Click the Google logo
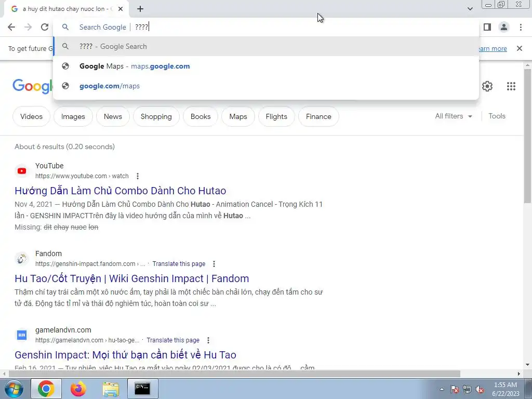The width and height of the screenshot is (532, 399). click(x=33, y=86)
